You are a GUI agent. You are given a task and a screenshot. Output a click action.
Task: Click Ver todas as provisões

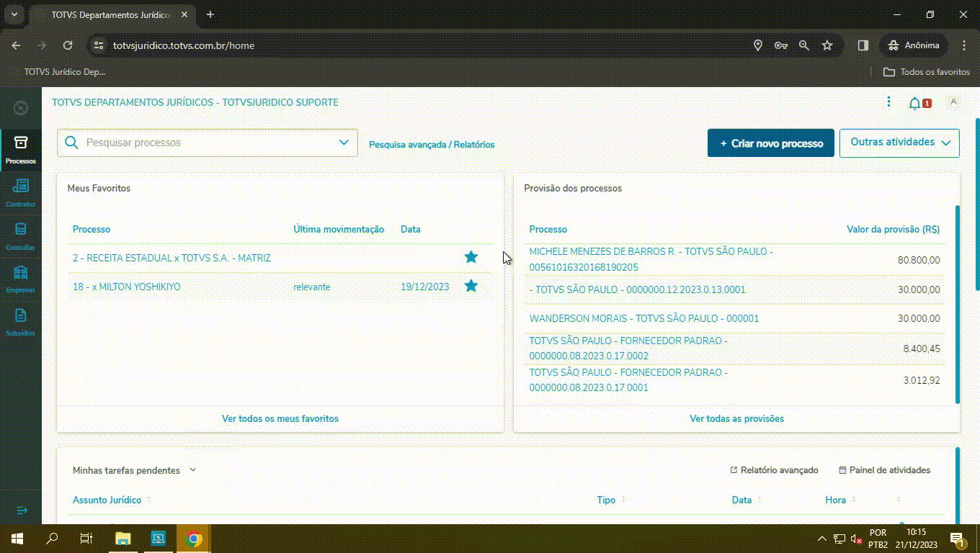pyautogui.click(x=736, y=418)
